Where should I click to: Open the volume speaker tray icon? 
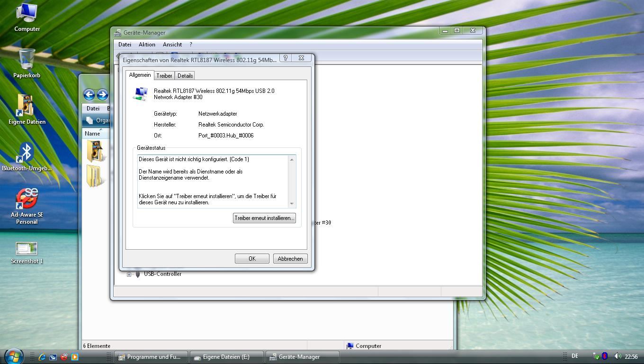point(617,356)
